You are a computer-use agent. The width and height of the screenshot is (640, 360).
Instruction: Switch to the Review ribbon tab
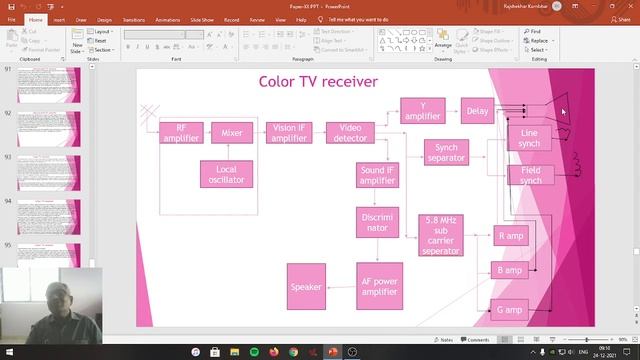257,20
